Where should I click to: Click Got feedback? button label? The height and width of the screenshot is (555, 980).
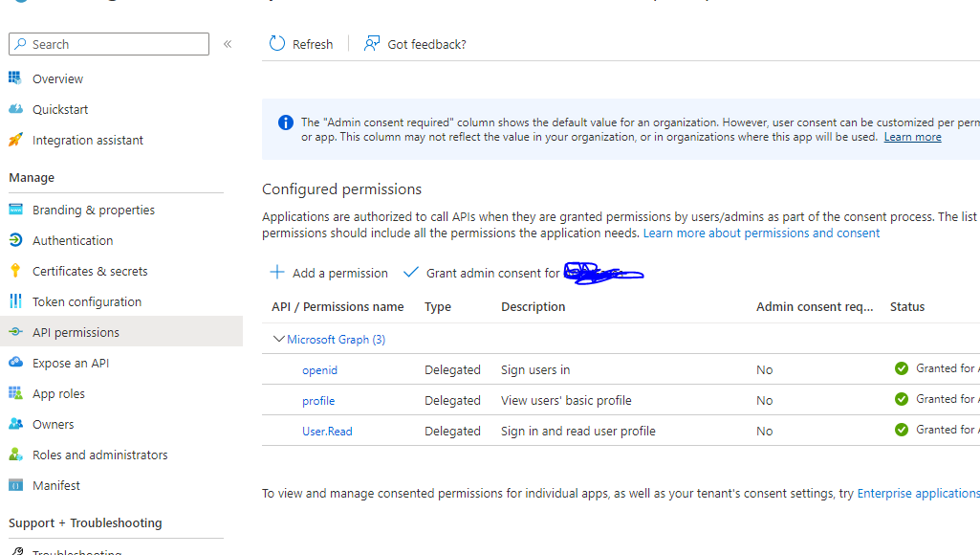pos(426,44)
